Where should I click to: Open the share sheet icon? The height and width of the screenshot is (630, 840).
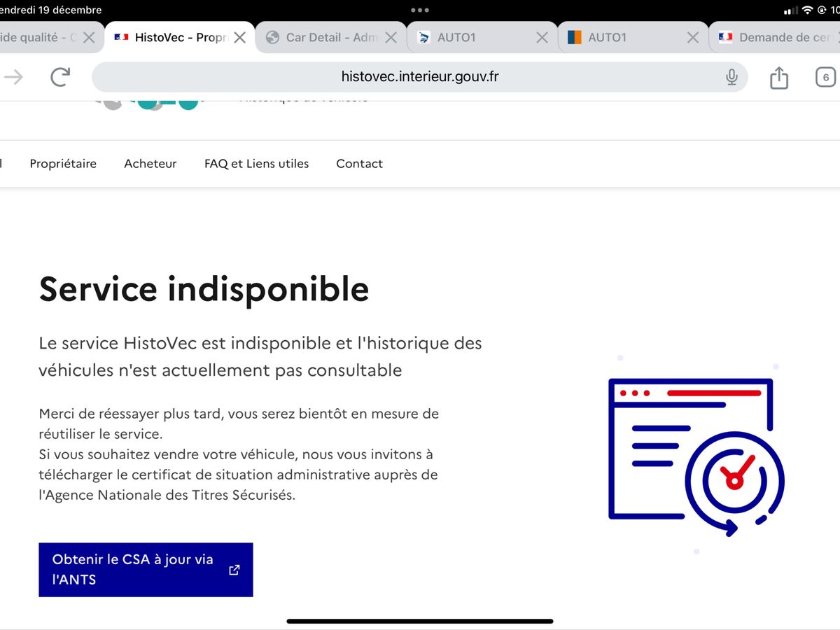[x=779, y=77]
